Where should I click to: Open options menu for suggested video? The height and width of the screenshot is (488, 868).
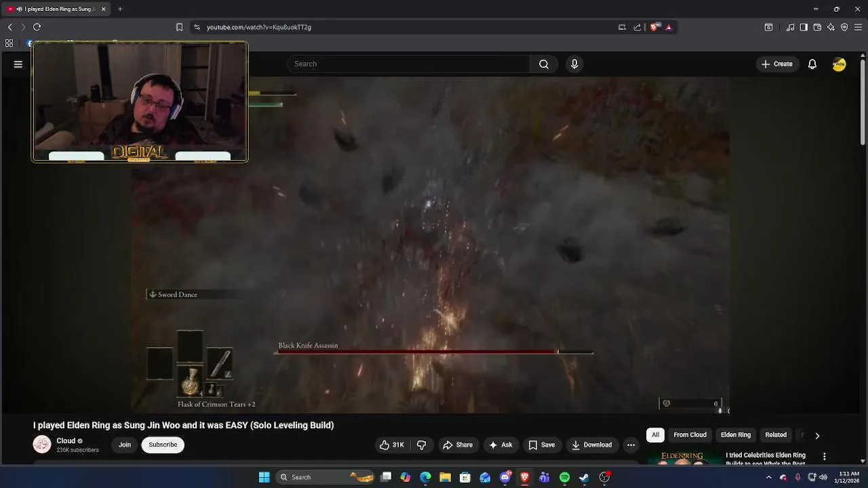tap(824, 456)
